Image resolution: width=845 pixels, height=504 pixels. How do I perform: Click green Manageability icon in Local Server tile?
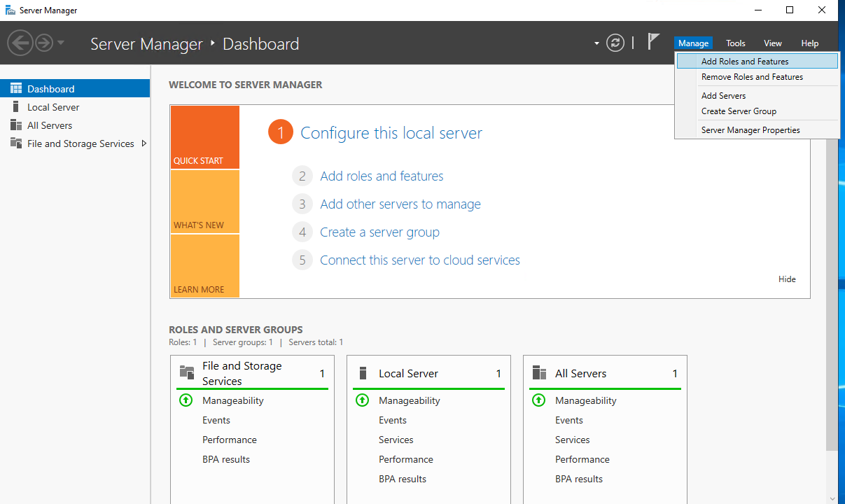click(x=362, y=400)
